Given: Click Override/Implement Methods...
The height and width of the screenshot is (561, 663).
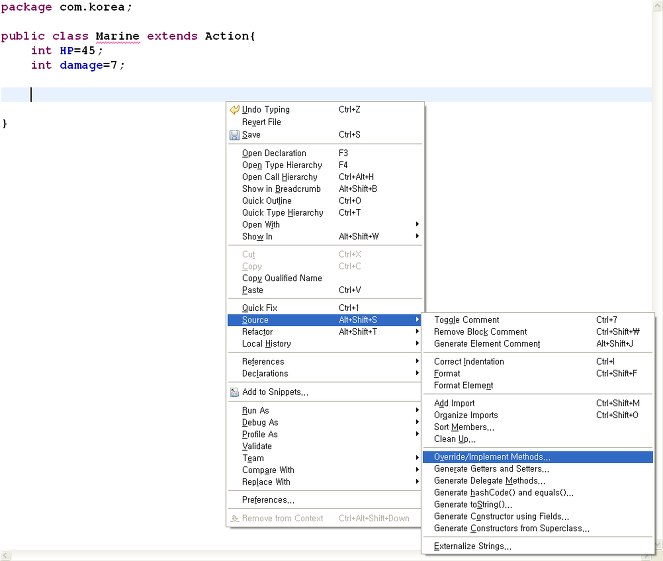Looking at the screenshot, I should 538,457.
